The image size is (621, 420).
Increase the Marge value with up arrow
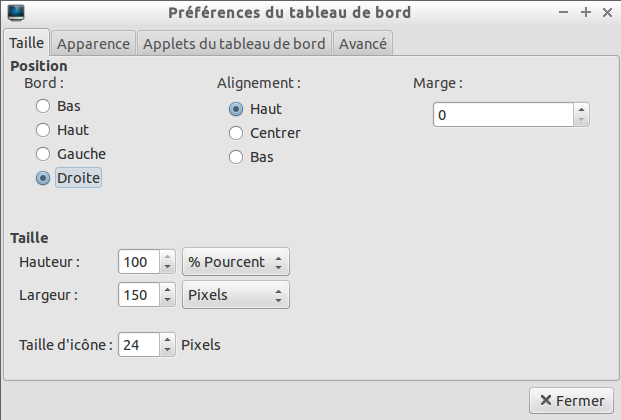click(x=581, y=110)
